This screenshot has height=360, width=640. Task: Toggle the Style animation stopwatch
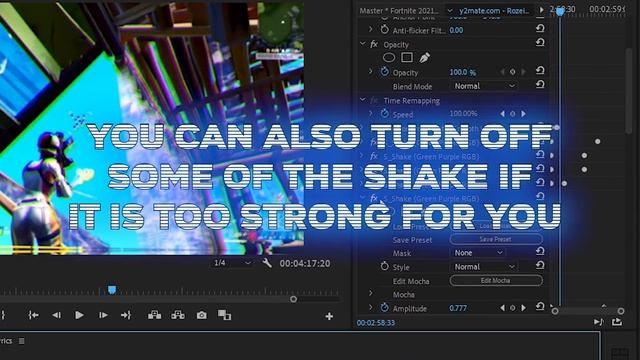[x=384, y=267]
